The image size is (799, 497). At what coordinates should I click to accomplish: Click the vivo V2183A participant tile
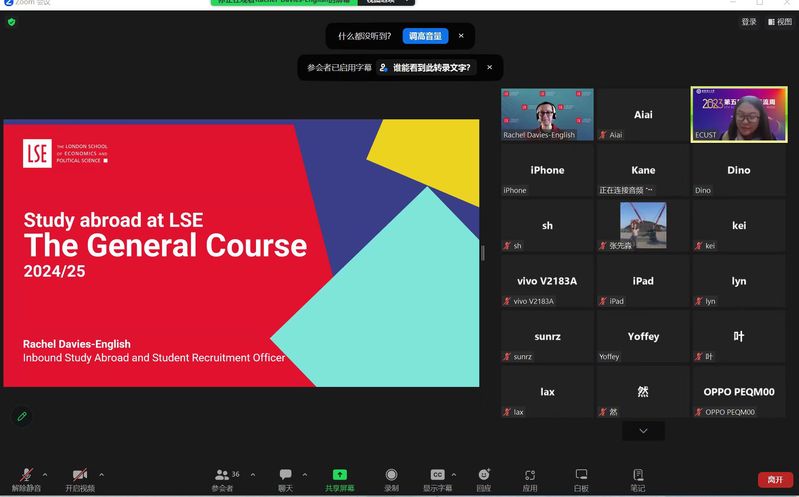point(547,281)
